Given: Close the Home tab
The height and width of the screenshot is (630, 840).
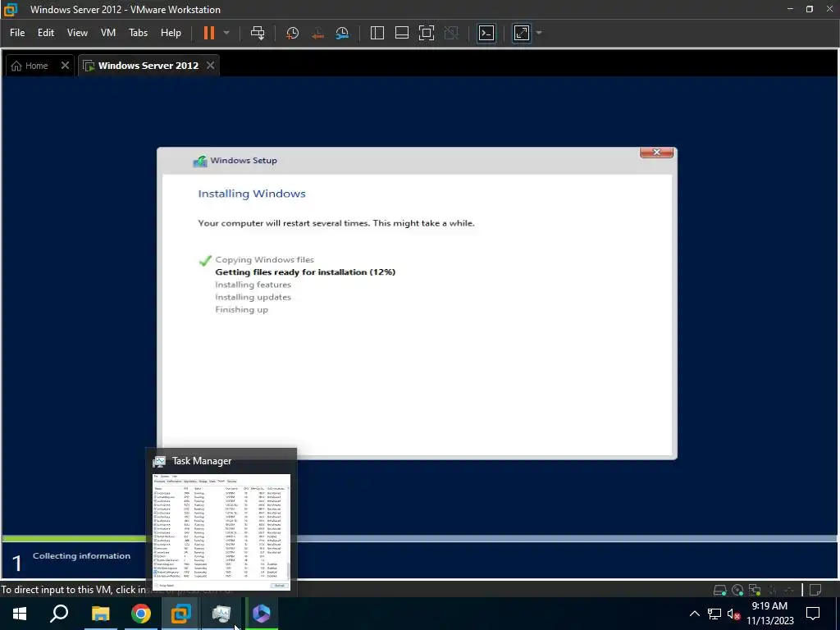Looking at the screenshot, I should [x=65, y=66].
